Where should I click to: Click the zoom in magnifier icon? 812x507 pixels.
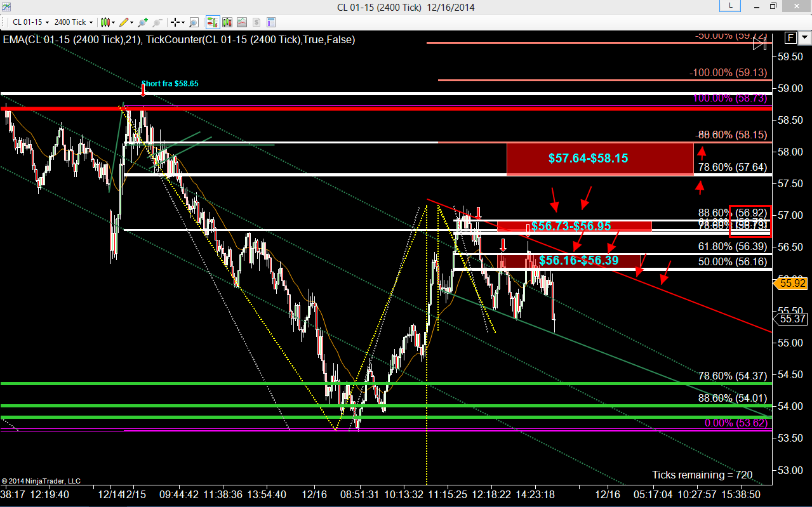[143, 22]
